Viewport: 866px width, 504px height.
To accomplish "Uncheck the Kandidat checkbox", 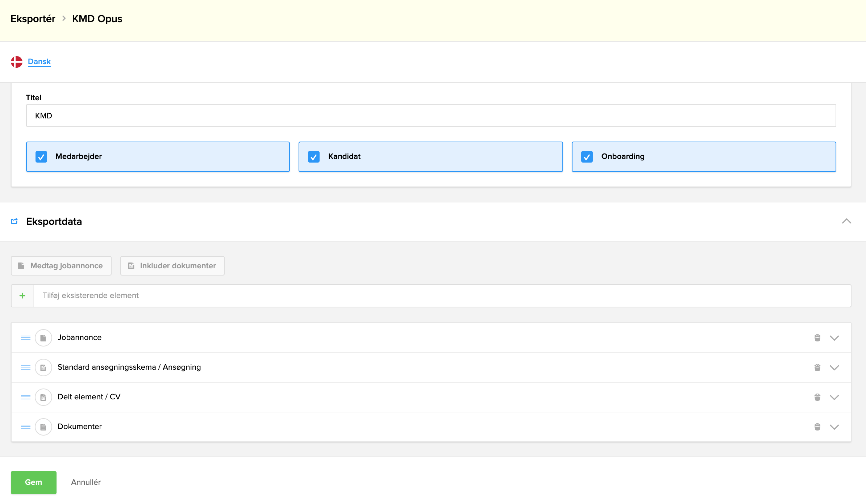I will [x=314, y=156].
